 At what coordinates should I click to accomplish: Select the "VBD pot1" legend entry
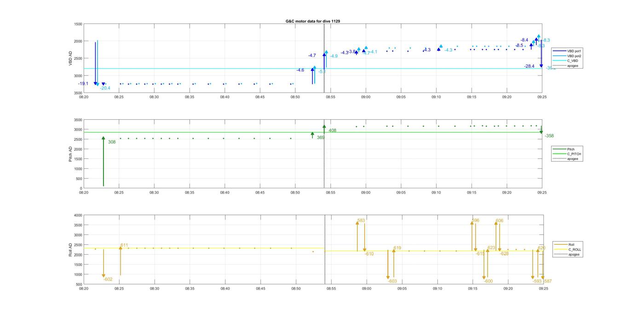tap(568, 51)
